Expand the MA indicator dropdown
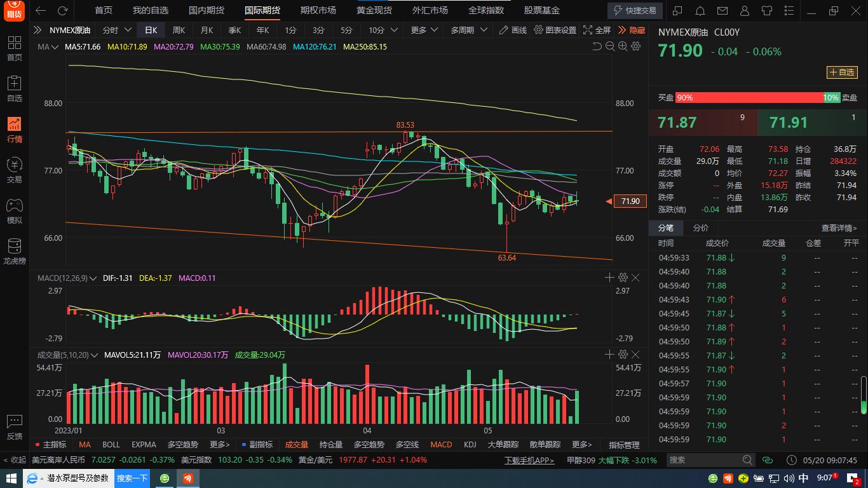 (56, 47)
